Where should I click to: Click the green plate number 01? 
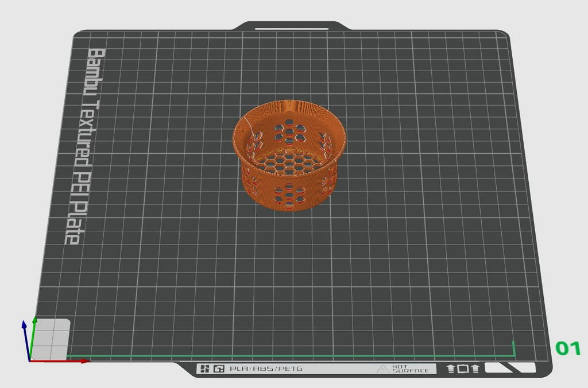568,348
